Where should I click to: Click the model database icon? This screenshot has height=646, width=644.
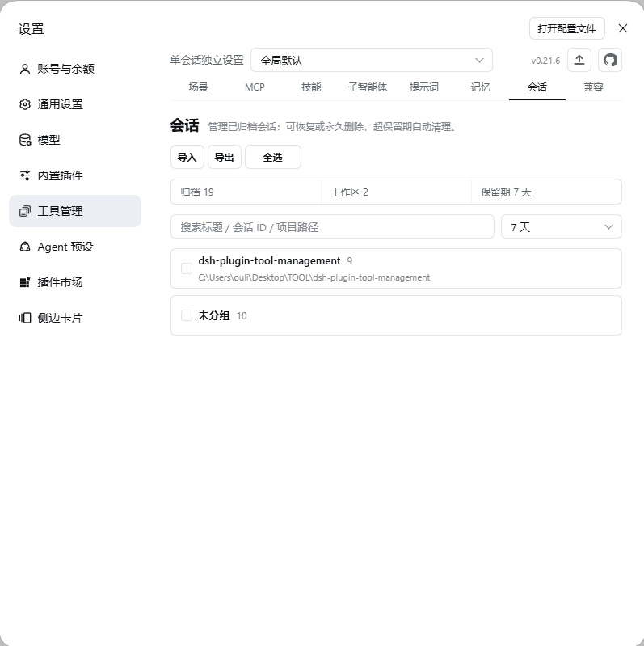tap(25, 140)
